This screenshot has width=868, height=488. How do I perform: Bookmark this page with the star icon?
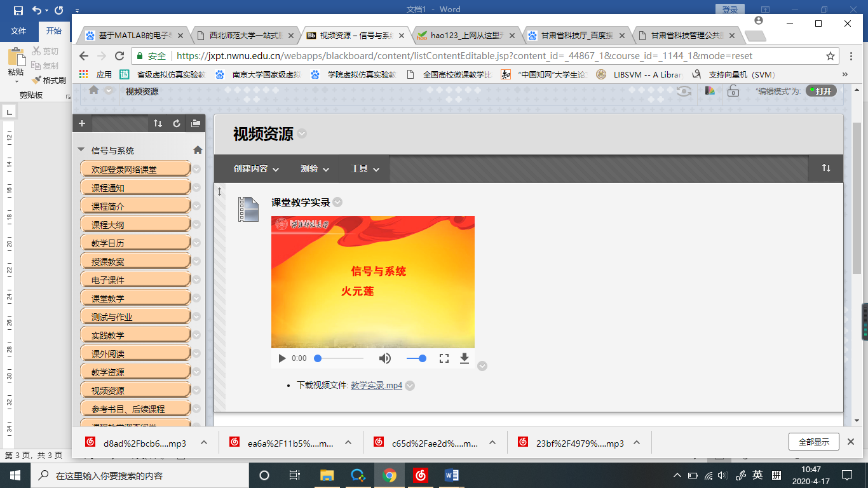831,56
